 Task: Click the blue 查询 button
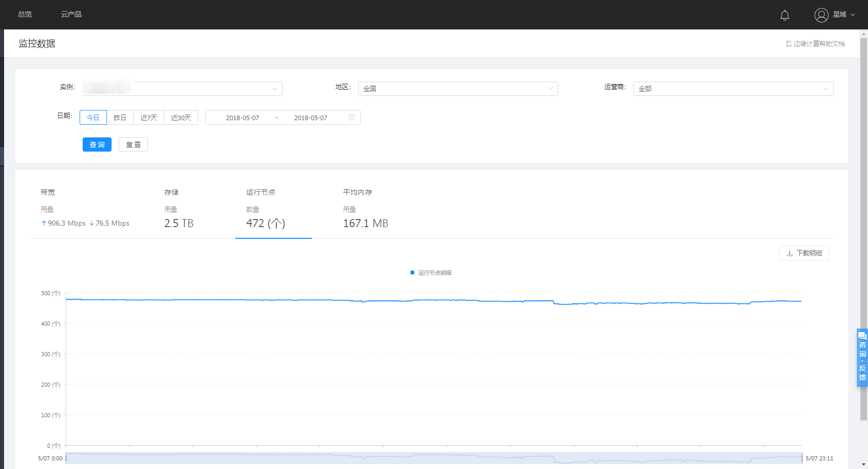coord(97,145)
